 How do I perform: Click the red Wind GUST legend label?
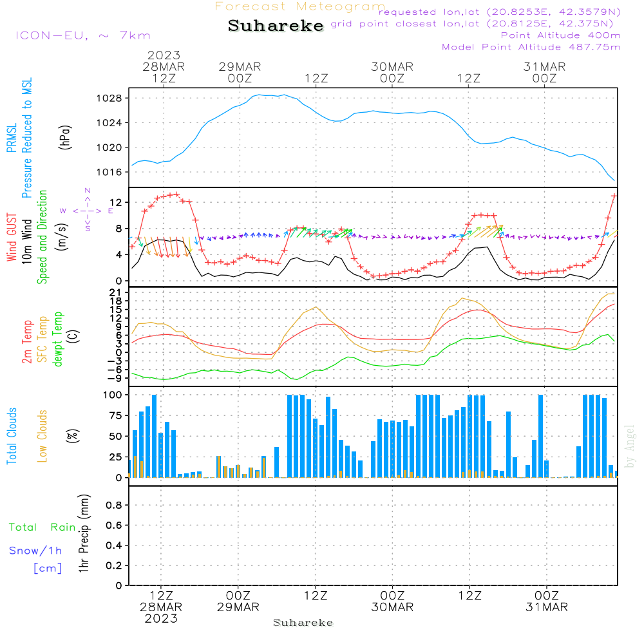pos(12,239)
